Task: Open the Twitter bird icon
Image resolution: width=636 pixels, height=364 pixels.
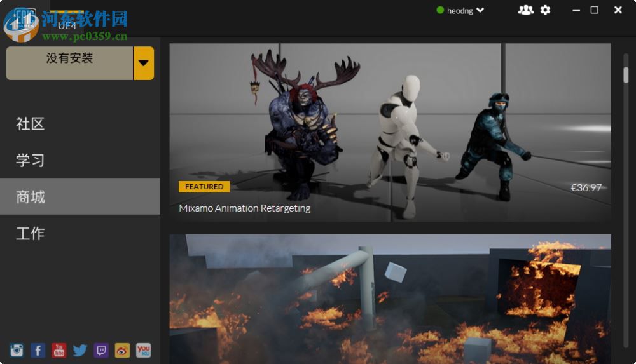Action: click(80, 350)
